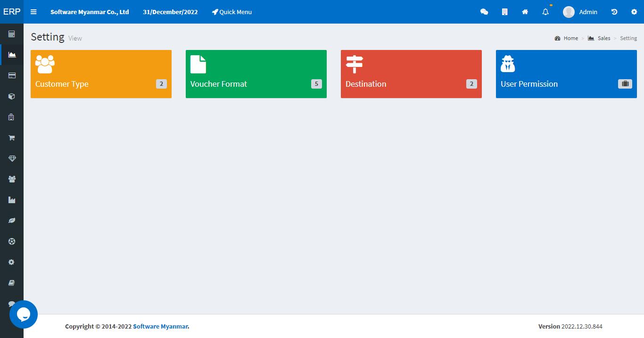Click the Voucher Format file icon
The height and width of the screenshot is (338, 644).
click(198, 64)
